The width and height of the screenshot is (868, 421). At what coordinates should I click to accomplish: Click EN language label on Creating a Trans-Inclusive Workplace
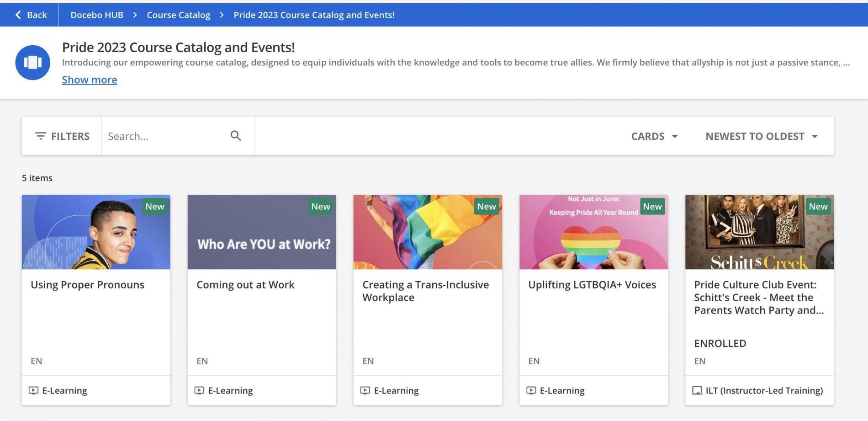point(368,361)
